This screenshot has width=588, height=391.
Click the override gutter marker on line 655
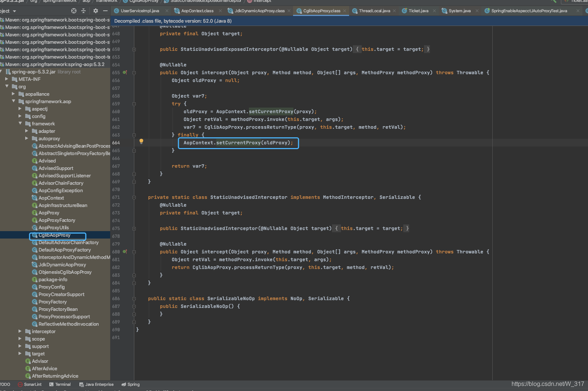125,72
